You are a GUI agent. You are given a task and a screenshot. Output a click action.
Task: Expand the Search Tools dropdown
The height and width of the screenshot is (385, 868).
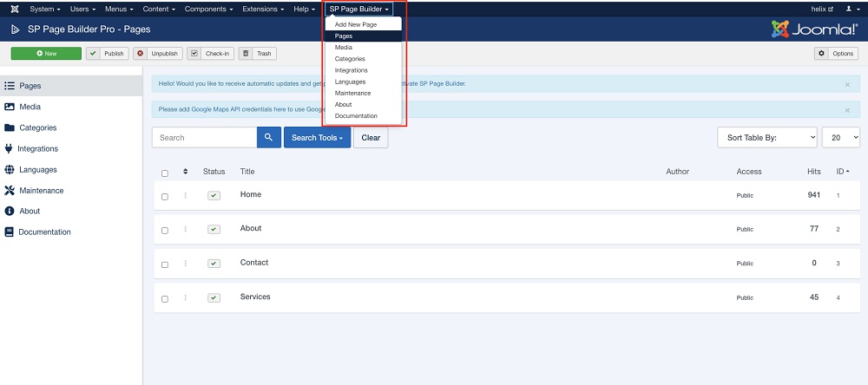(x=317, y=137)
